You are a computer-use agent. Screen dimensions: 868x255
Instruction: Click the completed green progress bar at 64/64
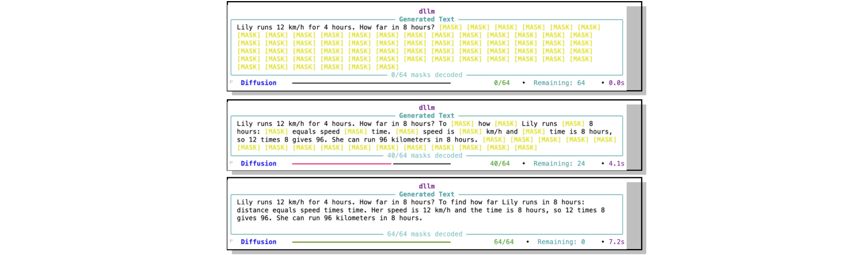[x=371, y=242]
